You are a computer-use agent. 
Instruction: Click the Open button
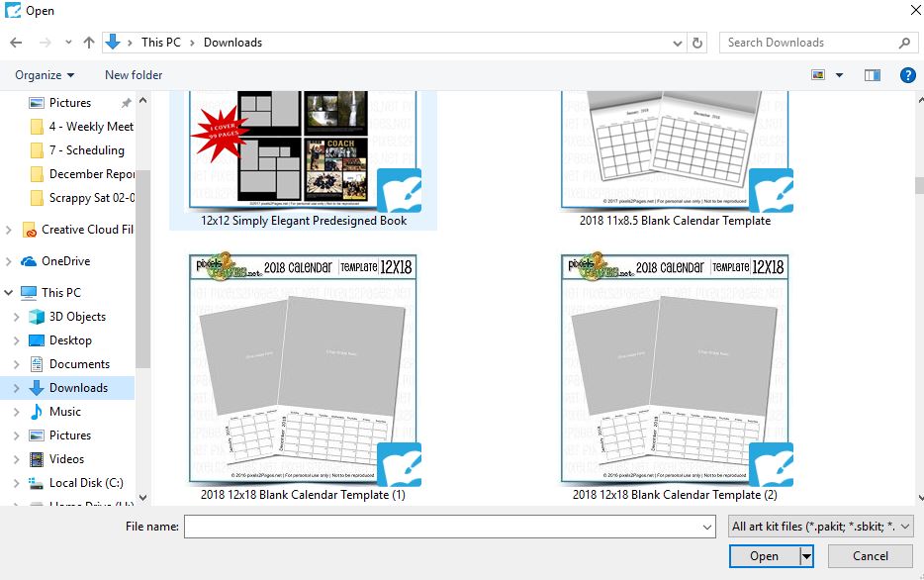coord(764,556)
